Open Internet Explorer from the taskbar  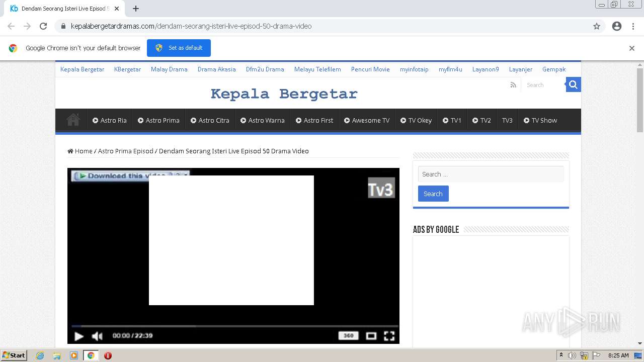pos(40,355)
